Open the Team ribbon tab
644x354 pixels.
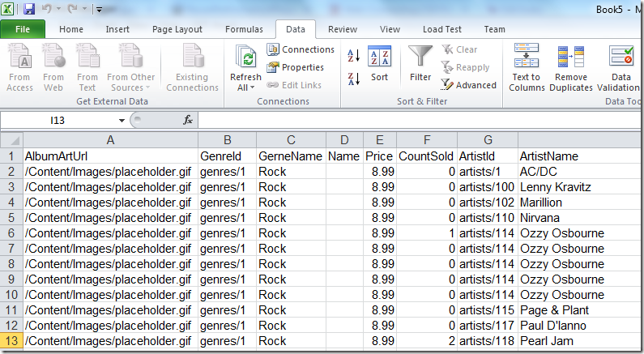(494, 29)
